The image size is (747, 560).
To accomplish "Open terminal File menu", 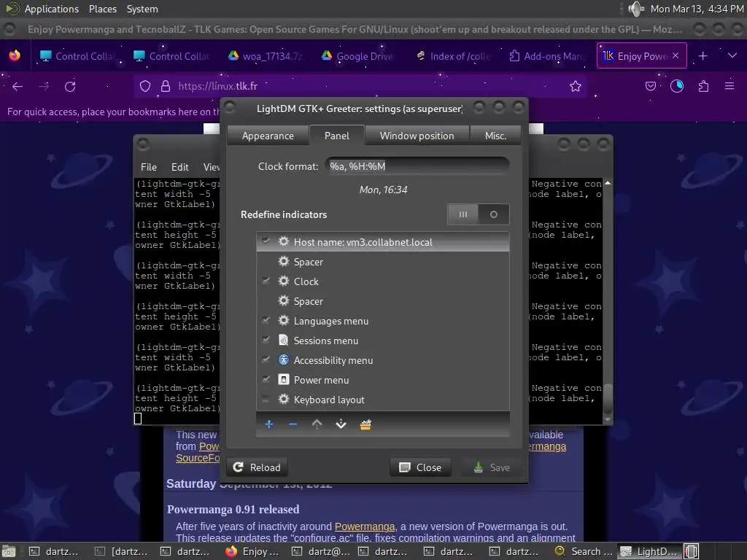I will point(149,167).
